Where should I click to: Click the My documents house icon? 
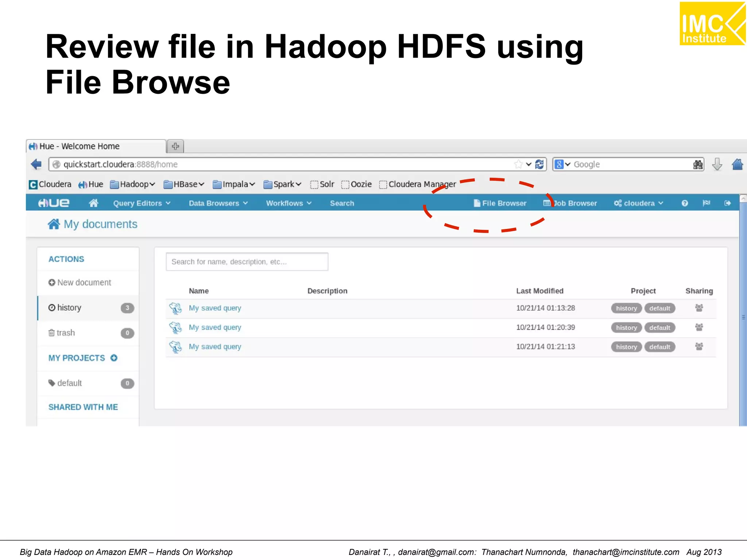(x=54, y=224)
